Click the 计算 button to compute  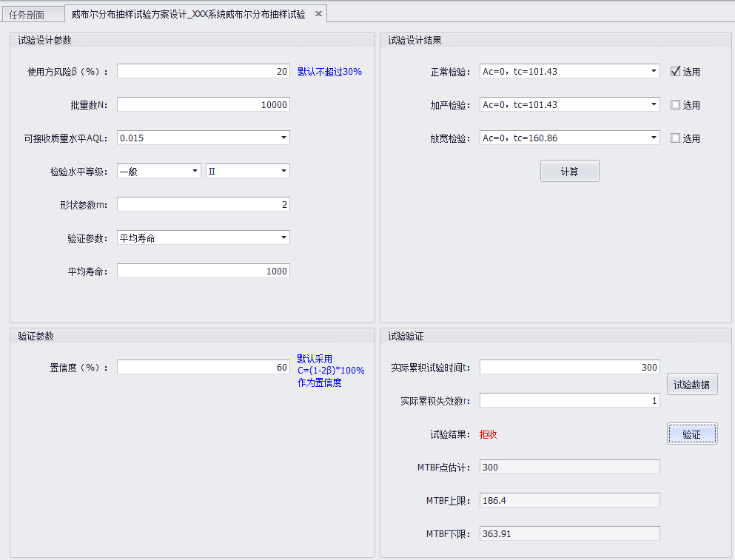569,171
